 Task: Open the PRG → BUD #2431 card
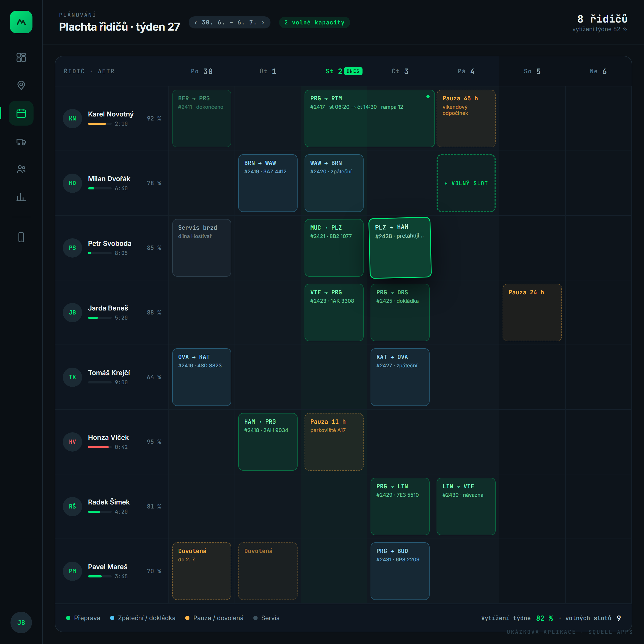pos(400,571)
